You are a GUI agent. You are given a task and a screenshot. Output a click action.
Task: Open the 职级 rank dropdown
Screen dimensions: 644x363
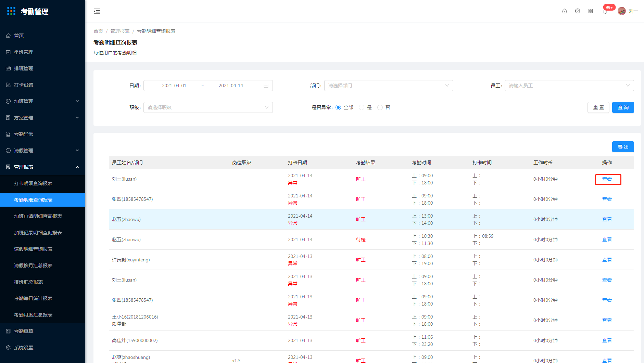208,107
